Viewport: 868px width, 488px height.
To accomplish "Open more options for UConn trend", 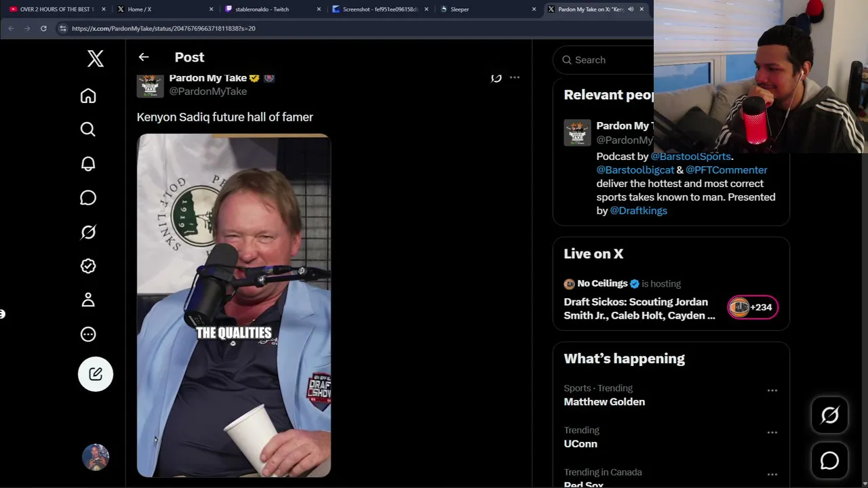I will coord(772,432).
